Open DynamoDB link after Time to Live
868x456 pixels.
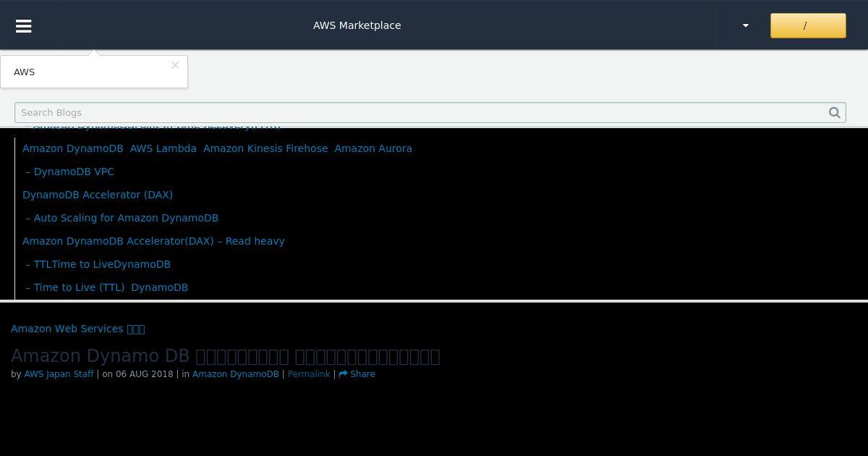coord(159,287)
